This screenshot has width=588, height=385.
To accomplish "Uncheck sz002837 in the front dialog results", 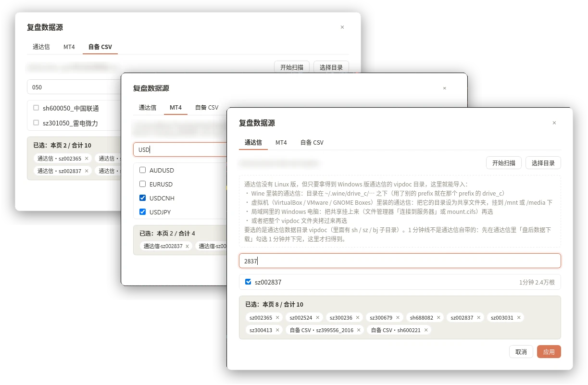I will (x=248, y=282).
